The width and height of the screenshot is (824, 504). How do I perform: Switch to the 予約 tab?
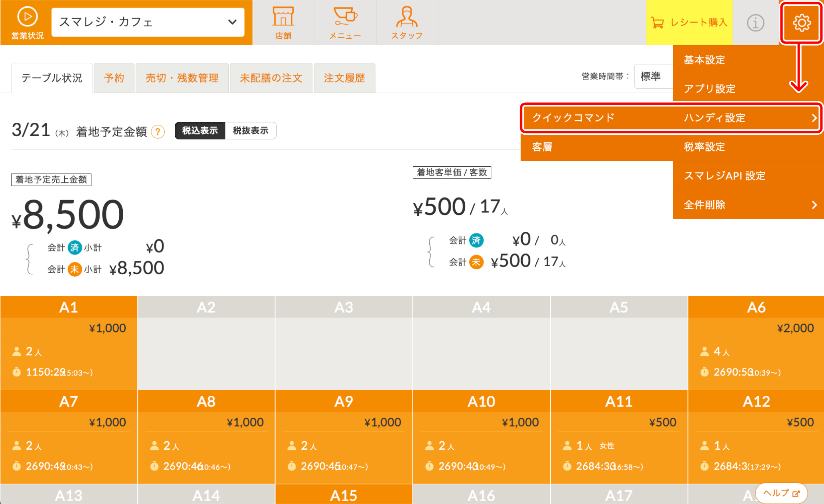coord(114,78)
